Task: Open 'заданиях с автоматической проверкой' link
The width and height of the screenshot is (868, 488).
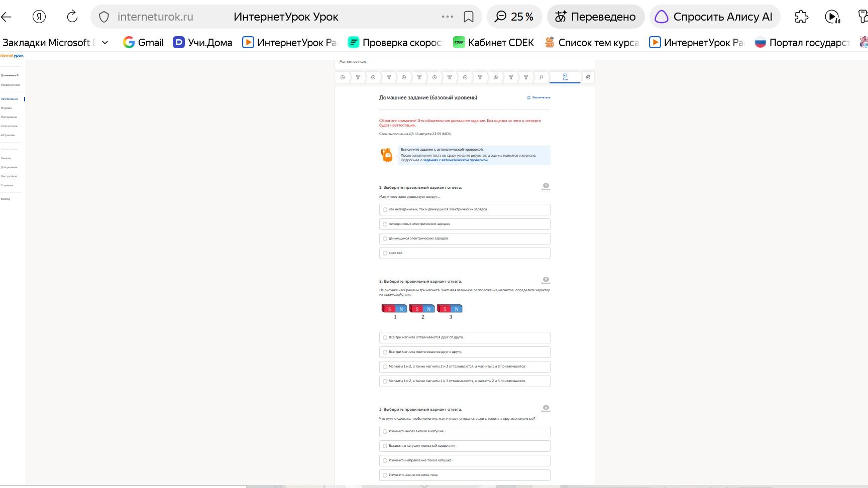Action: click(x=455, y=160)
